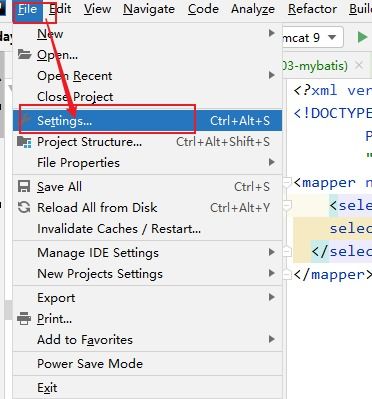The height and width of the screenshot is (399, 372).
Task: Click the Print printer icon
Action: [24, 319]
